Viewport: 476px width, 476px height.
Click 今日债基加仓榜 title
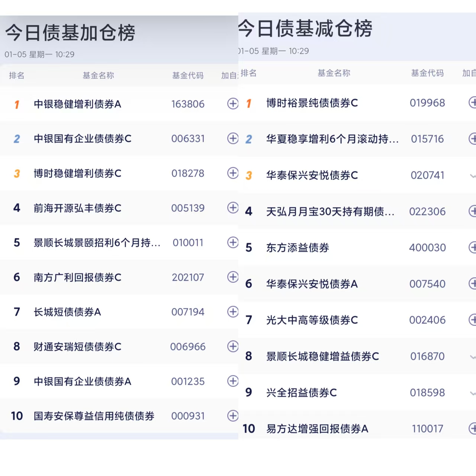[x=70, y=33]
